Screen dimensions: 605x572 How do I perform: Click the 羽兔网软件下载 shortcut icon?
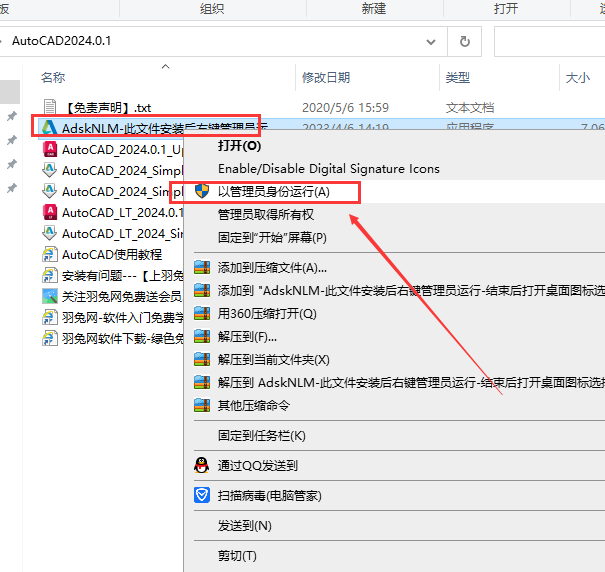click(x=50, y=338)
